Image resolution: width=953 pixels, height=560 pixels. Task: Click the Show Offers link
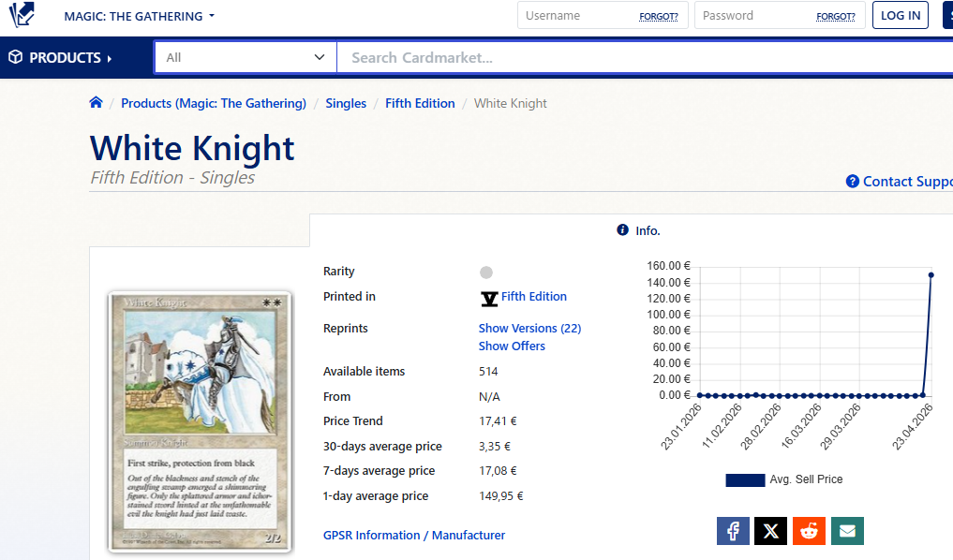512,346
